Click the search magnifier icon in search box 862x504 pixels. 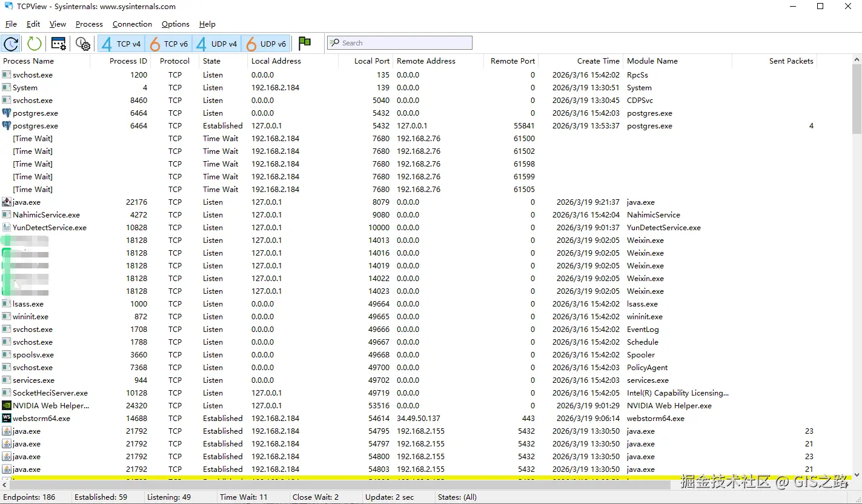coord(334,43)
